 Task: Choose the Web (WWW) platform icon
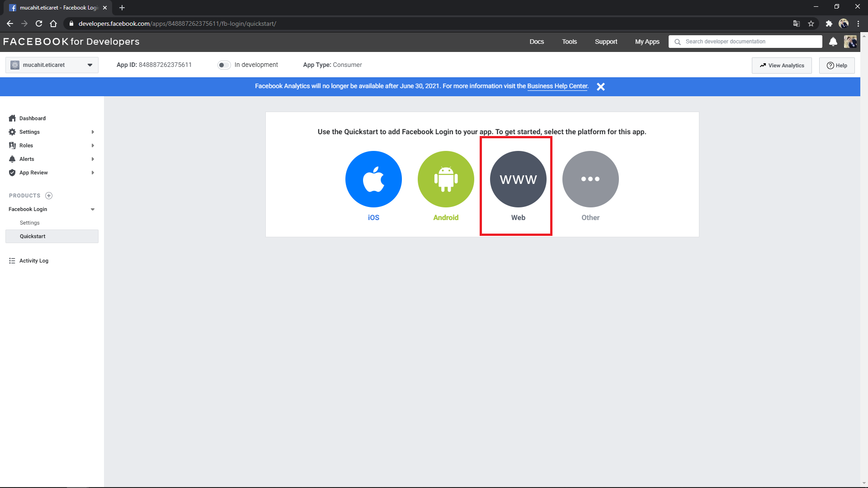(518, 179)
